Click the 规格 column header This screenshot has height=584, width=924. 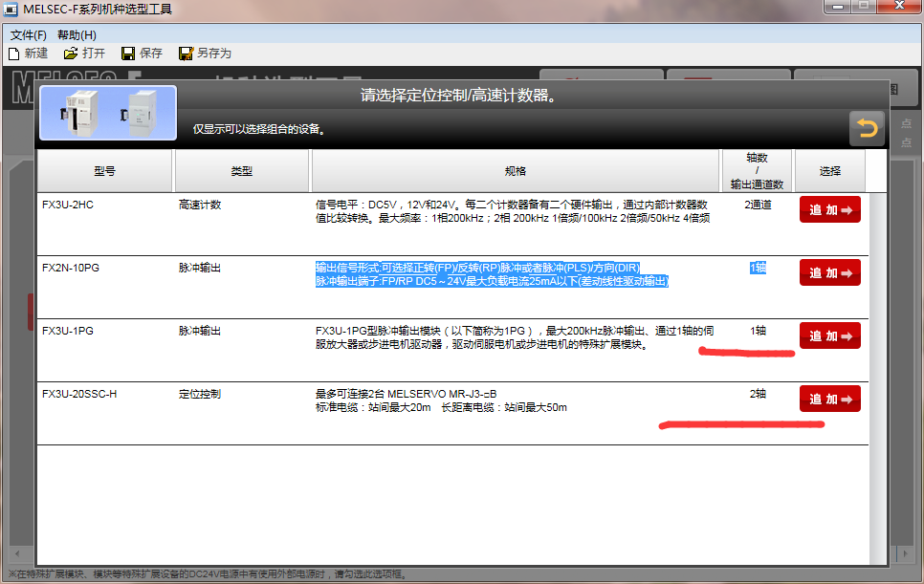pyautogui.click(x=516, y=171)
